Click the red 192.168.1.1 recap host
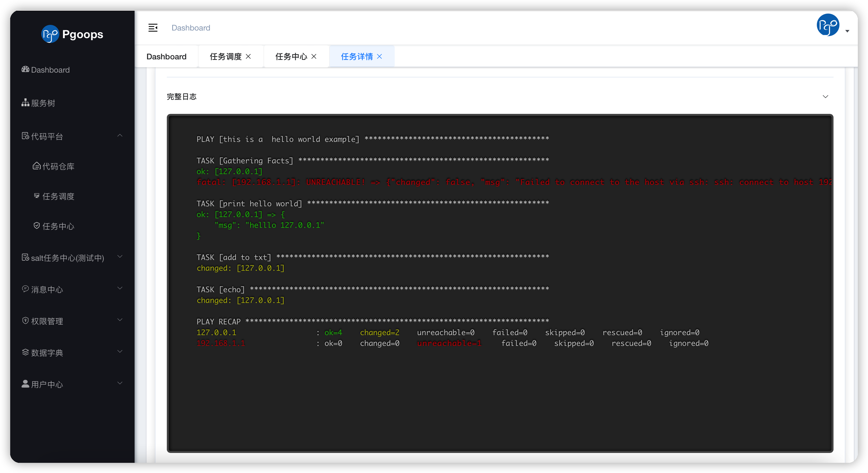 pyautogui.click(x=221, y=343)
